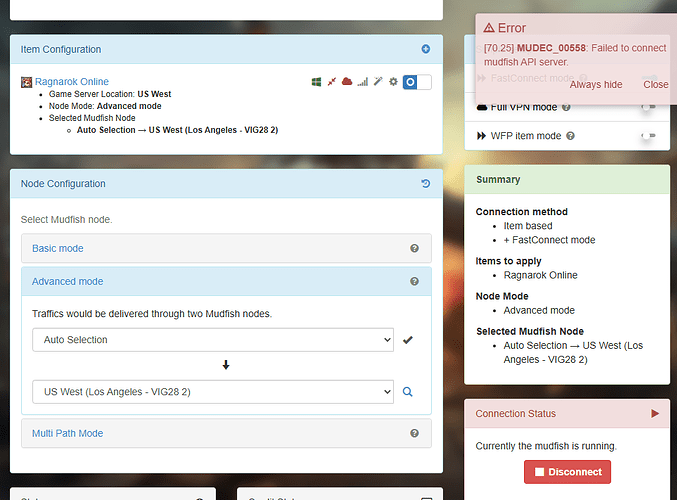Click the 'Items to apply' heading in Summary
The height and width of the screenshot is (500, 677).
click(x=508, y=261)
